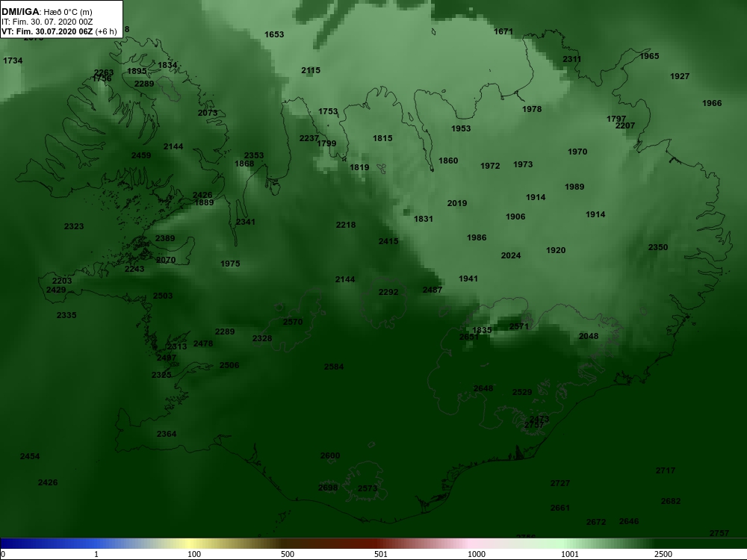The width and height of the screenshot is (747, 560).
Task: Pick the height value 1965
Action: 649,56
